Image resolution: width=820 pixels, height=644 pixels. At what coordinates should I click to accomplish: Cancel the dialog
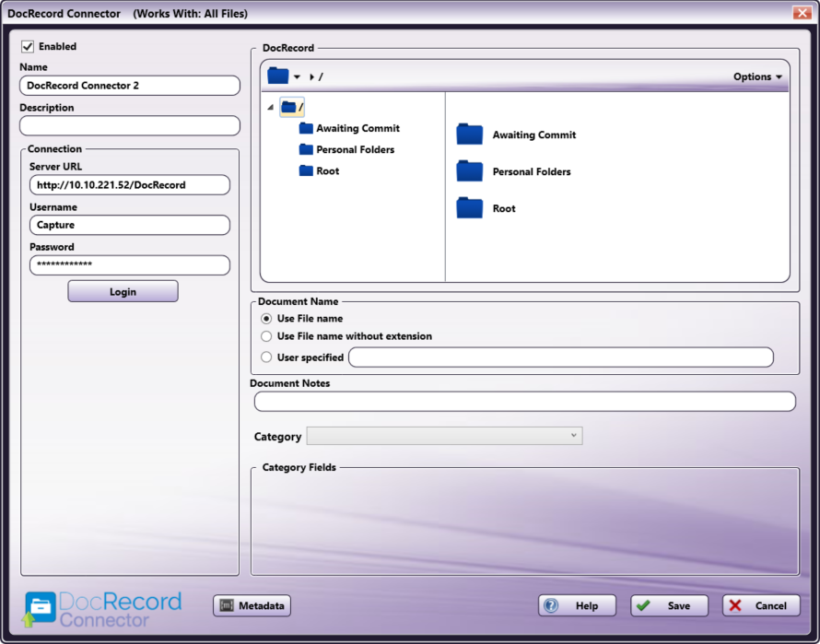pyautogui.click(x=761, y=606)
